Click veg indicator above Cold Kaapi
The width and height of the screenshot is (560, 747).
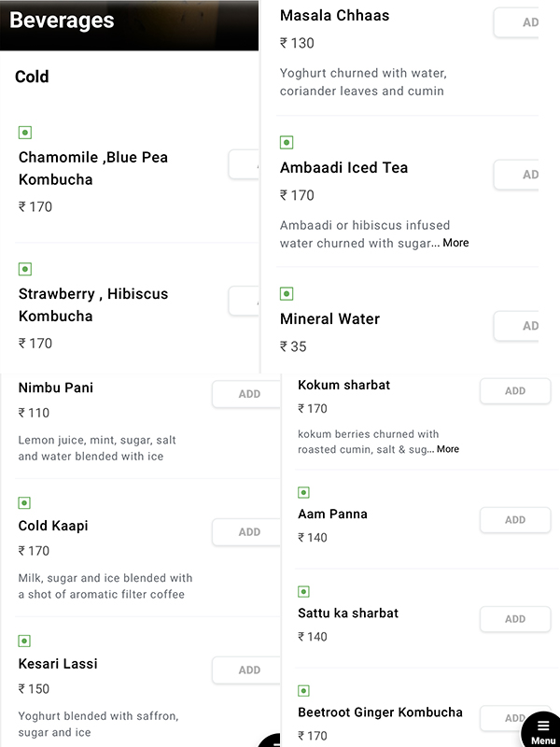(24, 503)
